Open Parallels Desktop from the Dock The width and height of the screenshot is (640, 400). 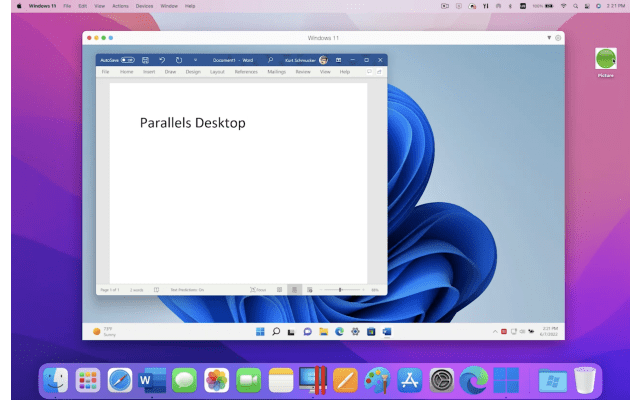click(x=313, y=380)
